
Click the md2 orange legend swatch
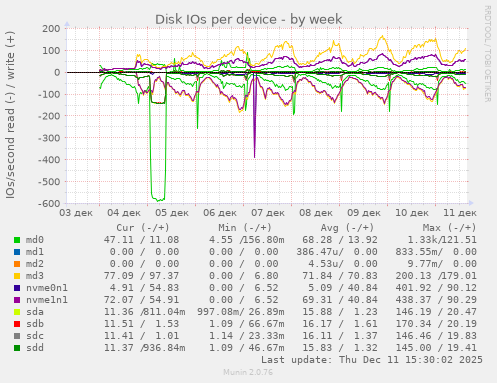tap(17, 264)
